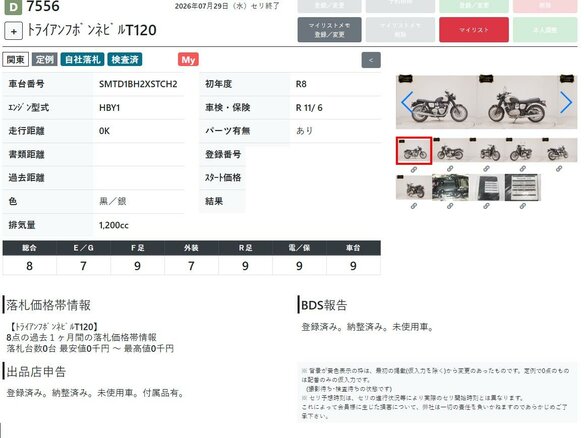
Task: Click the 出品店申告 heading
Action: pos(36,371)
